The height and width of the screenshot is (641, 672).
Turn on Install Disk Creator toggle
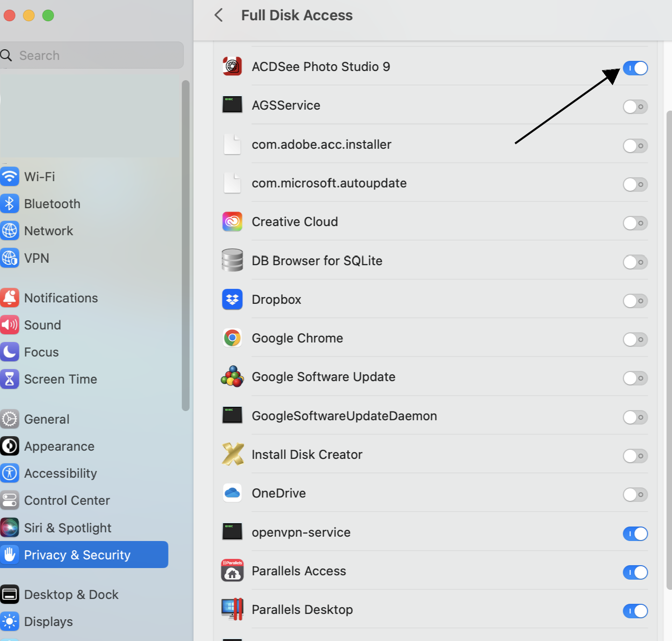(635, 456)
